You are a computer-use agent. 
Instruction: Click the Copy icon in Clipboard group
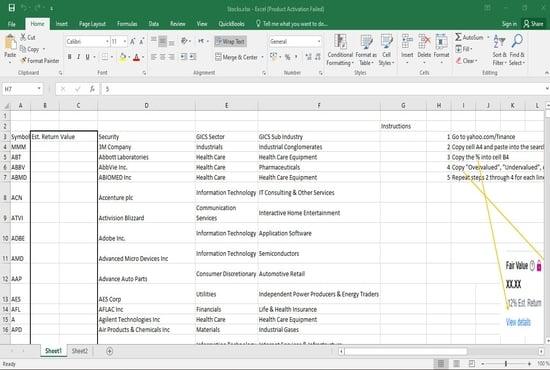(x=23, y=49)
